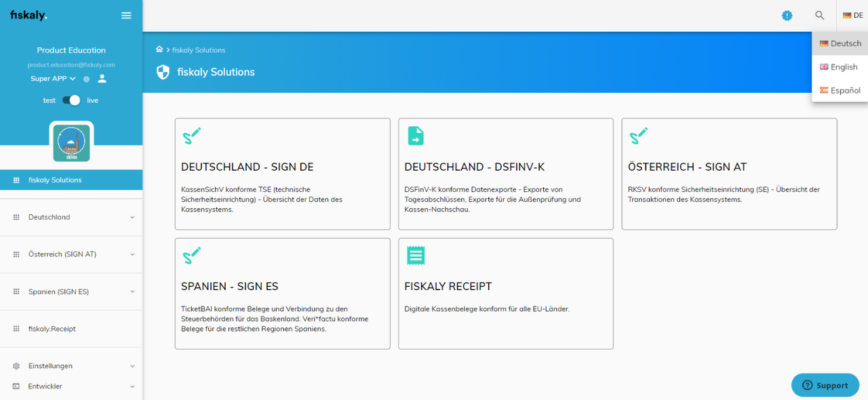Image resolution: width=868 pixels, height=400 pixels.
Task: Click the fiskaly logo
Action: click(28, 15)
